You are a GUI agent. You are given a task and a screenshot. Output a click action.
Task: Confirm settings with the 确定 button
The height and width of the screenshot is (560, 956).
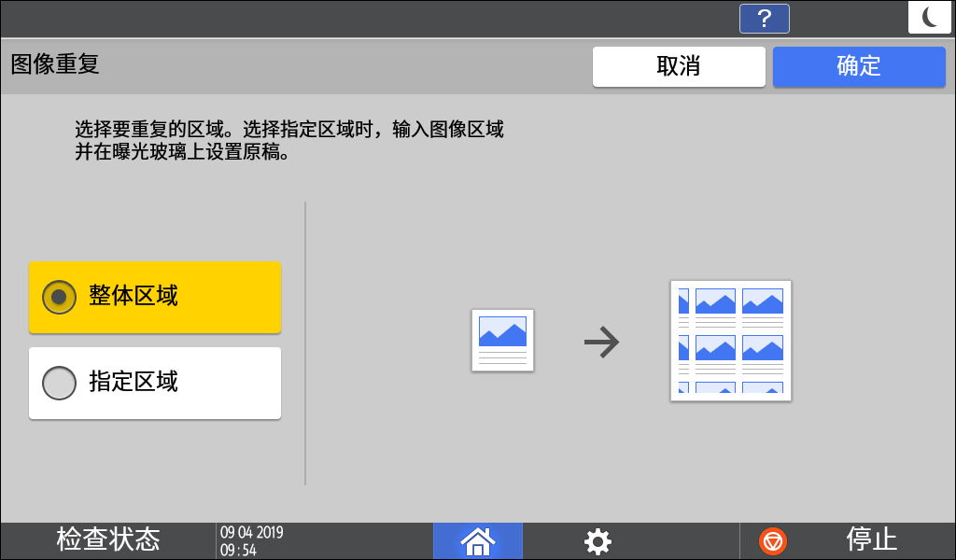pyautogui.click(x=858, y=66)
